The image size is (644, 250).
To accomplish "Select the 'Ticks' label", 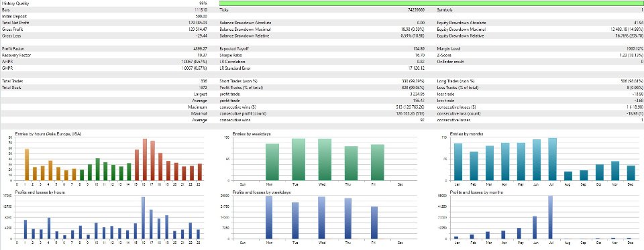I will pyautogui.click(x=224, y=10).
